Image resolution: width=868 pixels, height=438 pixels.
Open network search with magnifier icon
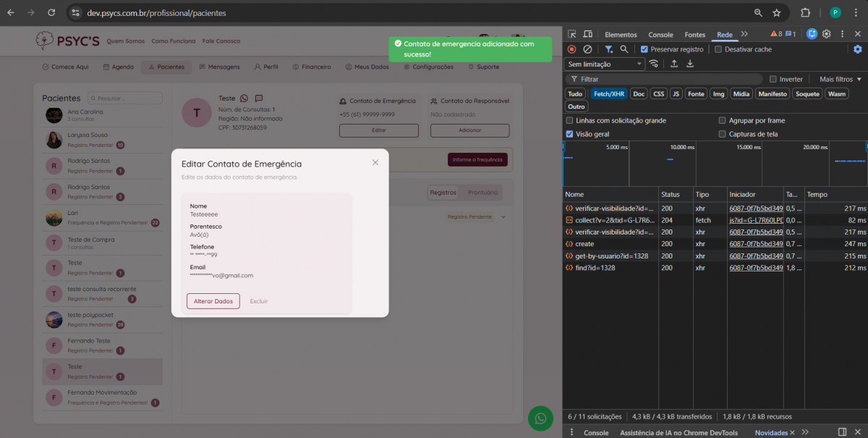624,49
